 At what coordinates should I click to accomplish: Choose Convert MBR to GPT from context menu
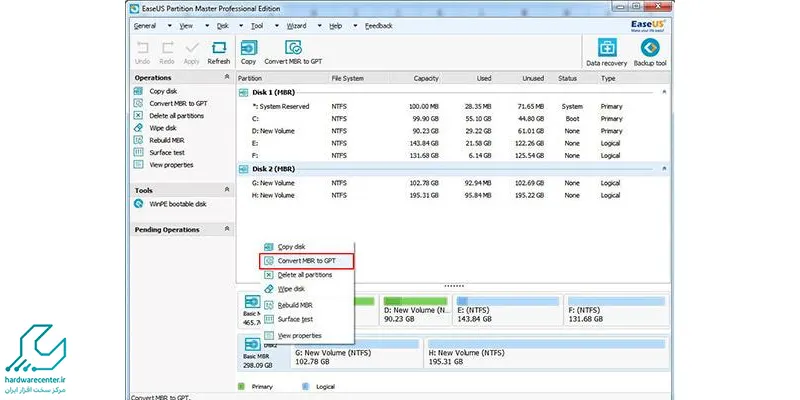pyautogui.click(x=307, y=261)
